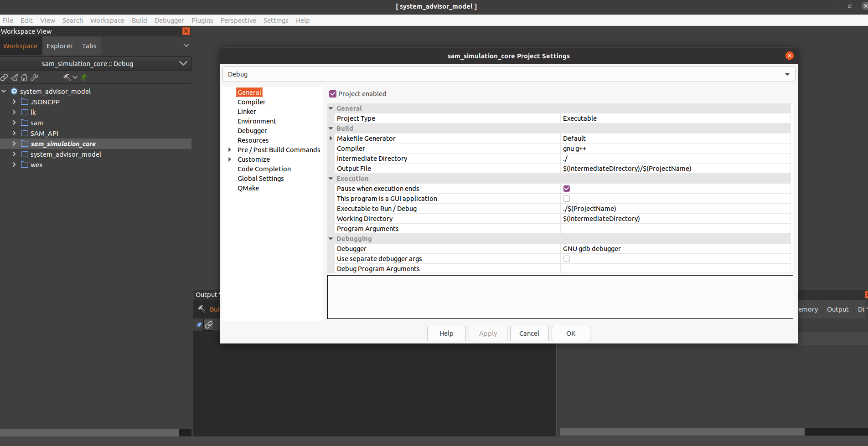868x446 pixels.
Task: Collapse the Execution property section
Action: coord(331,179)
